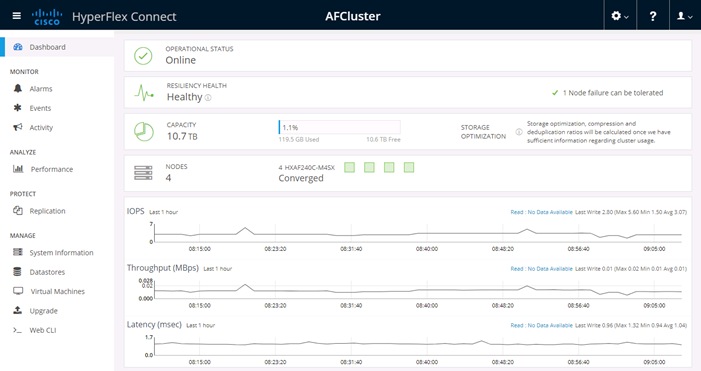Click the Alarms bell icon
The image size is (701, 371).
coord(17,88)
